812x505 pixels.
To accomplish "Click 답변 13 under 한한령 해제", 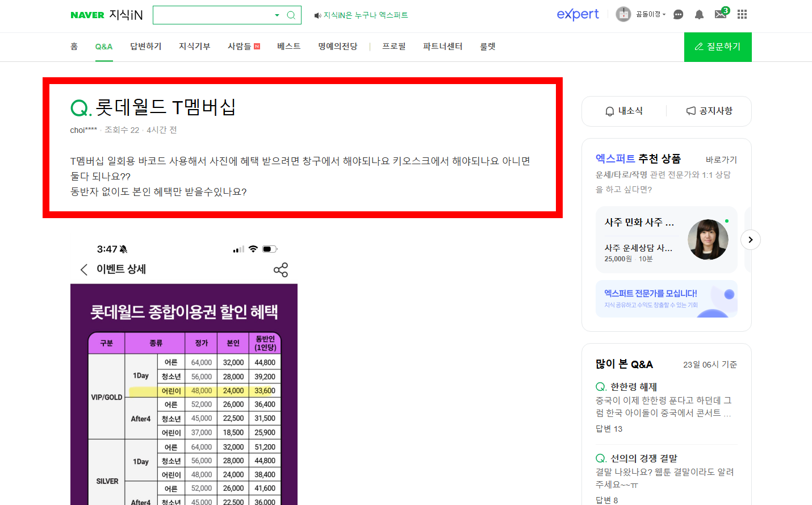I will click(x=609, y=429).
